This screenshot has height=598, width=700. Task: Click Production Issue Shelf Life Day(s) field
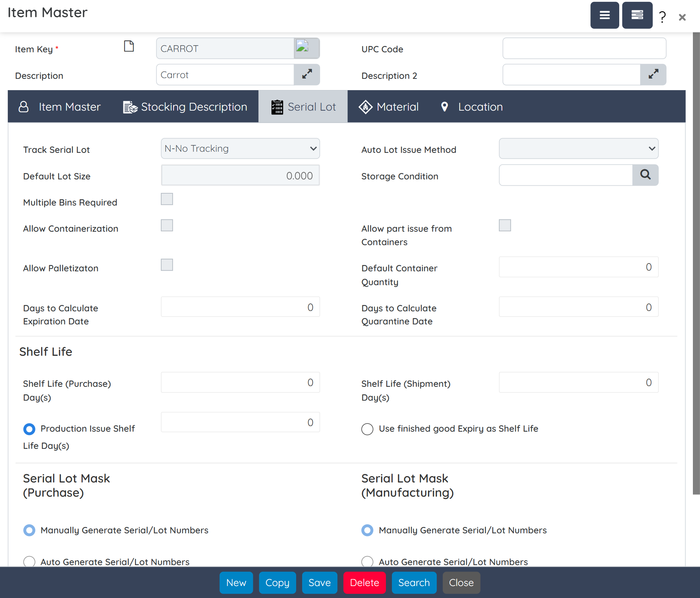coord(240,422)
